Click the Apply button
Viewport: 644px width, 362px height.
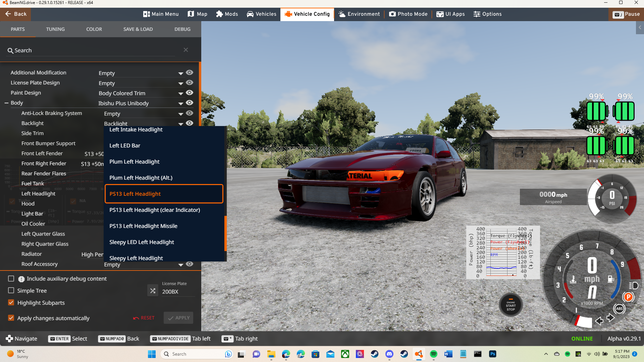tap(178, 318)
